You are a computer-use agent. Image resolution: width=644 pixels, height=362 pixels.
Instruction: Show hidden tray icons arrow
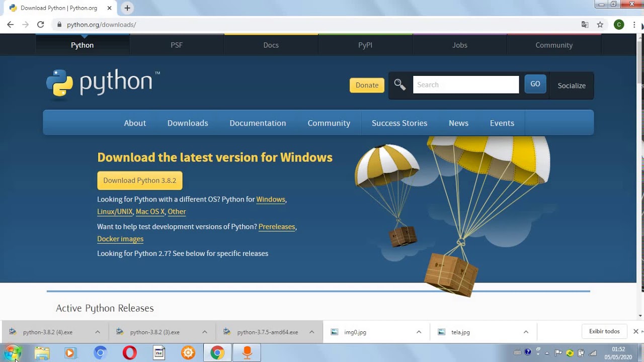[547, 353]
